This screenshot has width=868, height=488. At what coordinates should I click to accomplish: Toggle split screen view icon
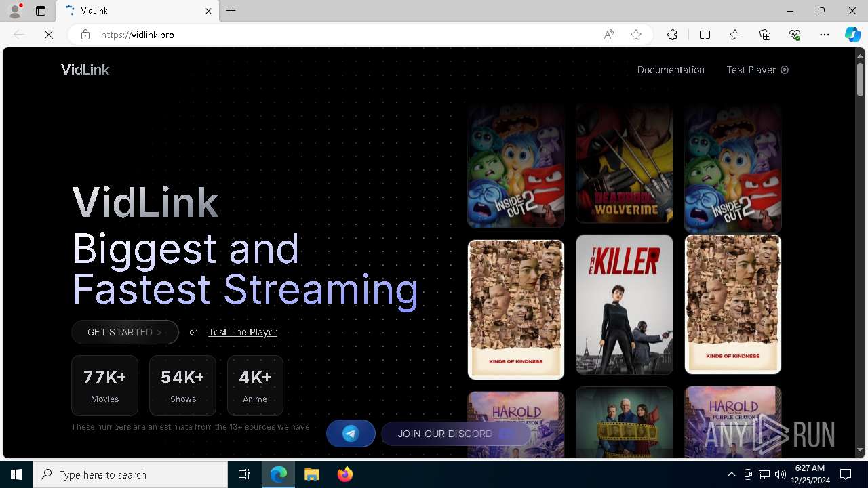[705, 35]
